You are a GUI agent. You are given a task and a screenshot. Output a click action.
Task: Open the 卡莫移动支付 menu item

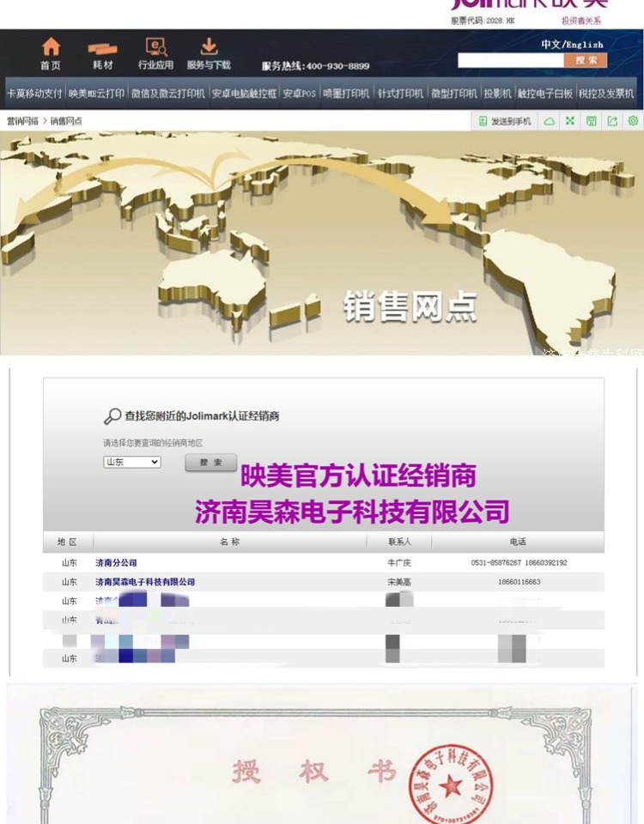tap(34, 94)
